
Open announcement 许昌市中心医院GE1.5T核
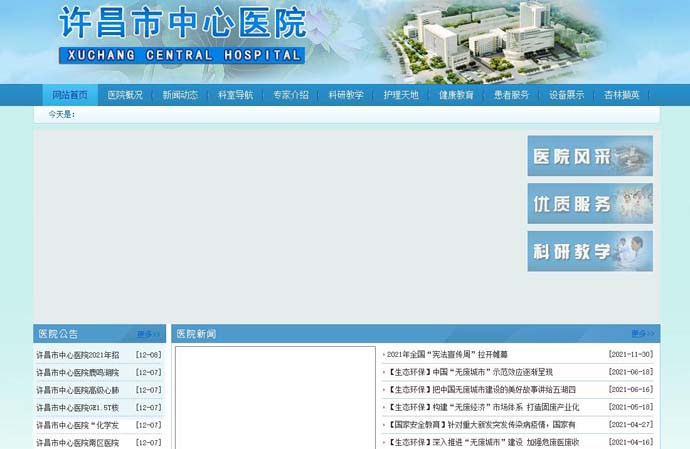click(x=77, y=408)
